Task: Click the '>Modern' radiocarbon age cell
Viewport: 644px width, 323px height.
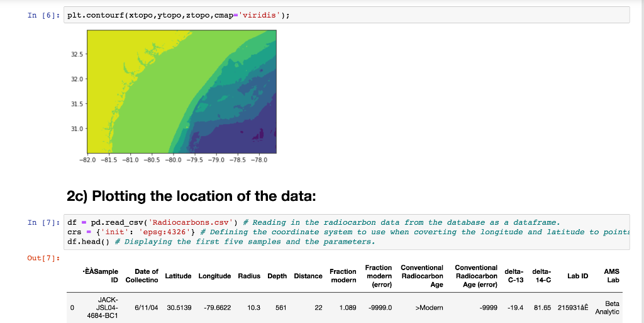Action: 429,307
